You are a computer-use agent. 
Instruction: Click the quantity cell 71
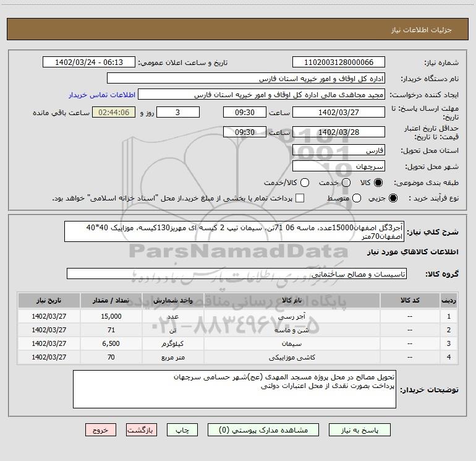tap(111, 330)
